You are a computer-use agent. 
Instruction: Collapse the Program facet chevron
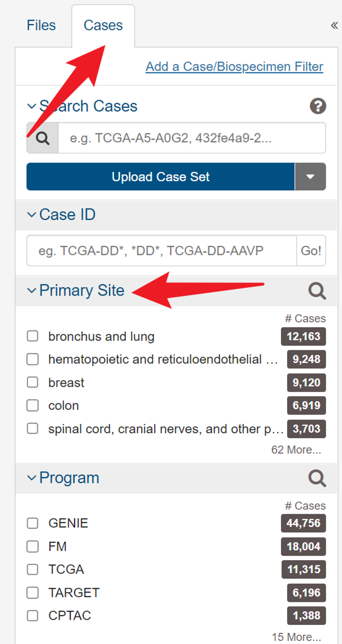coord(32,478)
